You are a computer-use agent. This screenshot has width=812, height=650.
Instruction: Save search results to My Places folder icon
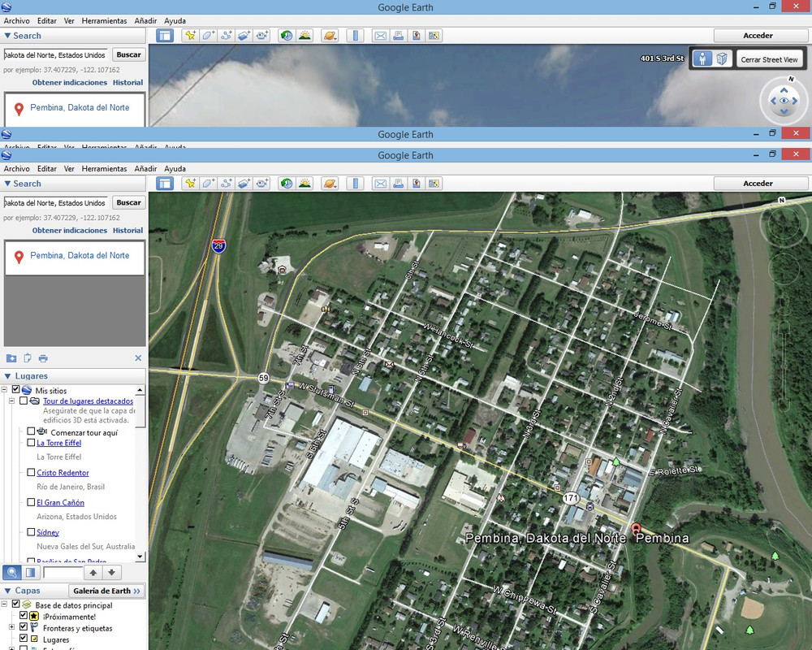point(11,358)
